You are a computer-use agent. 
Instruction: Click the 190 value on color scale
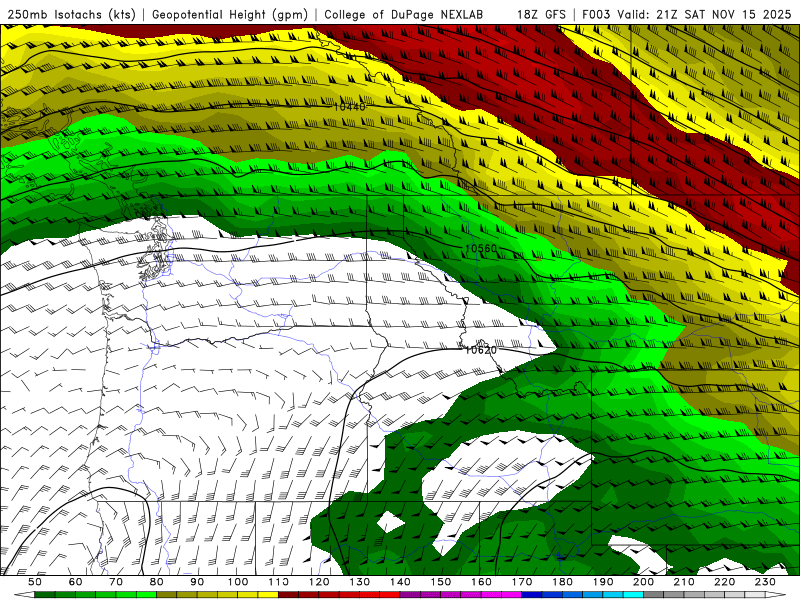(603, 582)
